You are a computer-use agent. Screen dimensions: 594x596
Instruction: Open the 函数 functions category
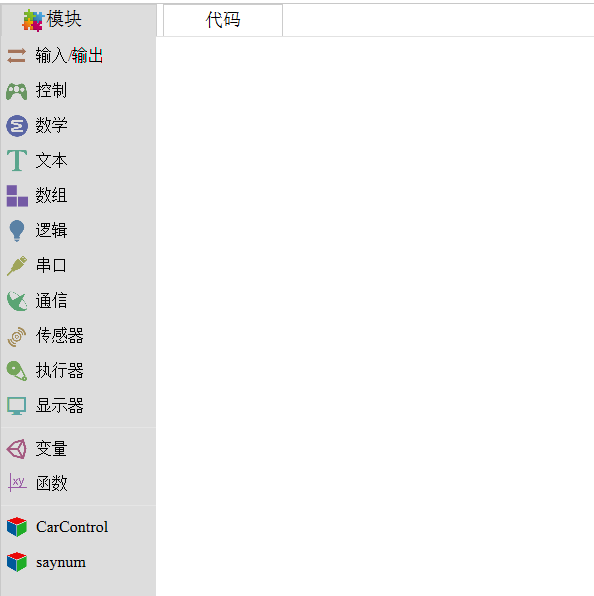tap(78, 483)
